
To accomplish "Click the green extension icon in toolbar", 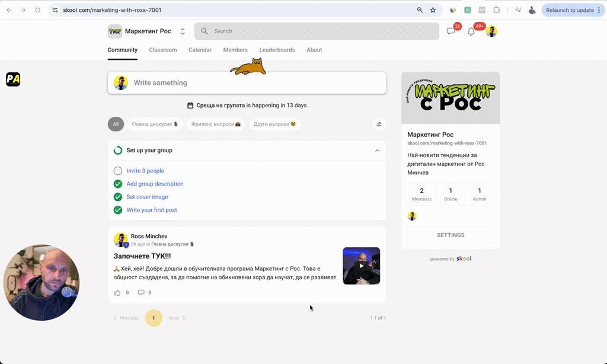I will 467,10.
